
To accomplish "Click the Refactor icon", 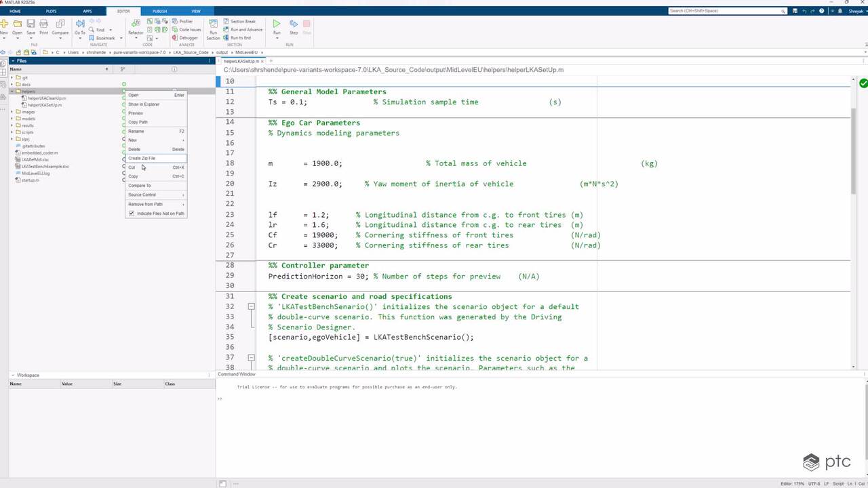I will (x=136, y=26).
